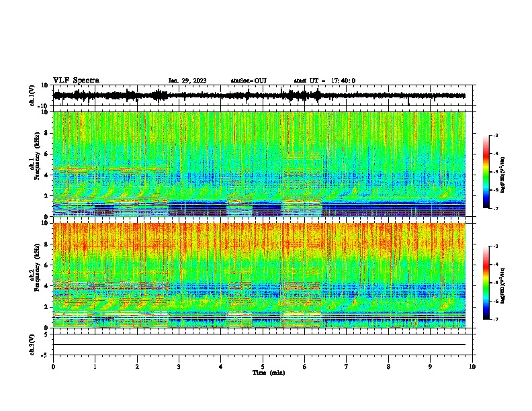Screen dimensions: 532x411
Task: Click the ch.1 frequency spectrogram panel
Action: click(259, 164)
